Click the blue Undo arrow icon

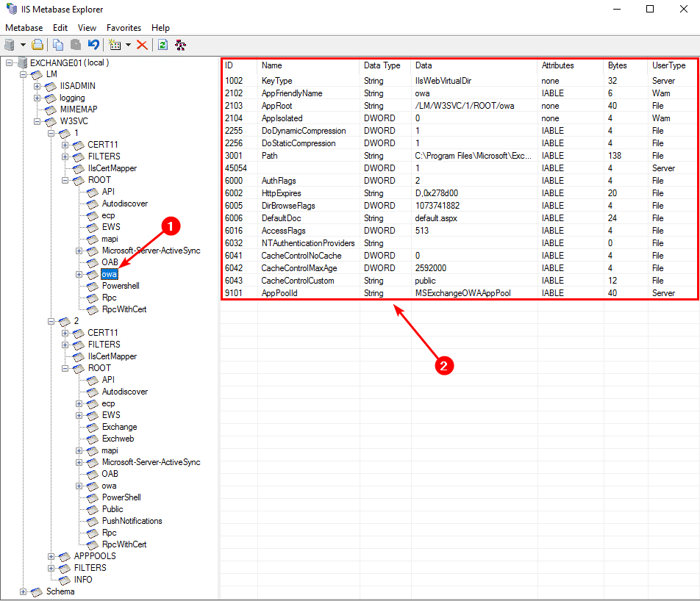(x=93, y=45)
